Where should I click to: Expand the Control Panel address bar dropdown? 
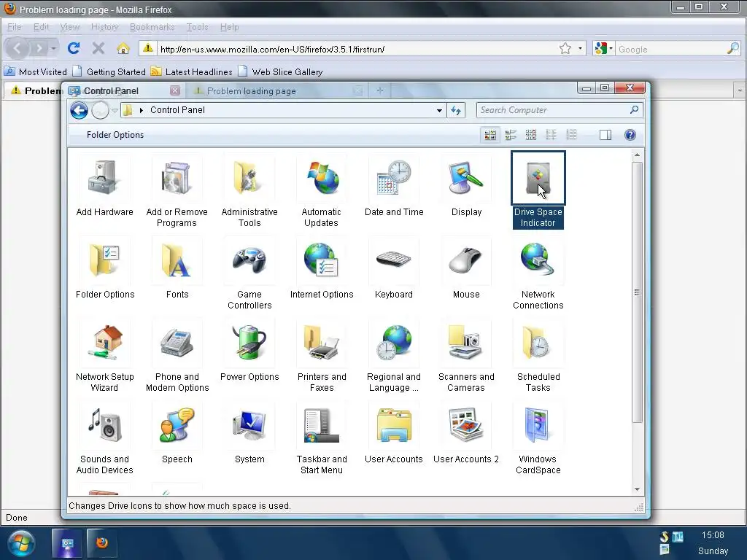point(439,111)
